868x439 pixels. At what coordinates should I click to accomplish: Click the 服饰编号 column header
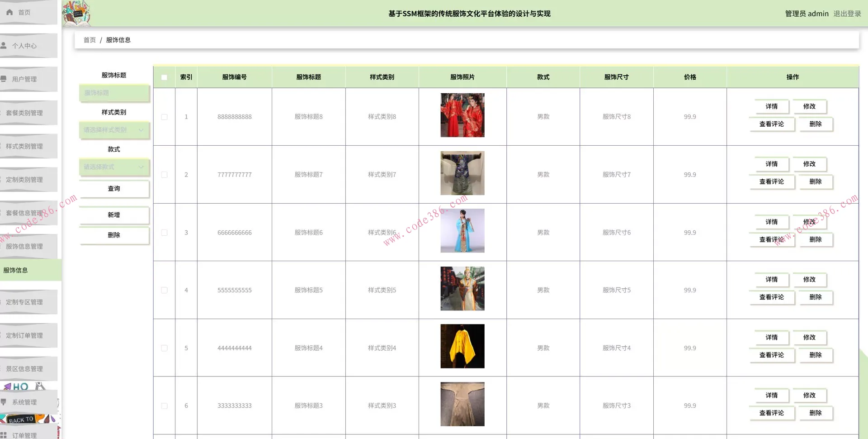coord(235,77)
